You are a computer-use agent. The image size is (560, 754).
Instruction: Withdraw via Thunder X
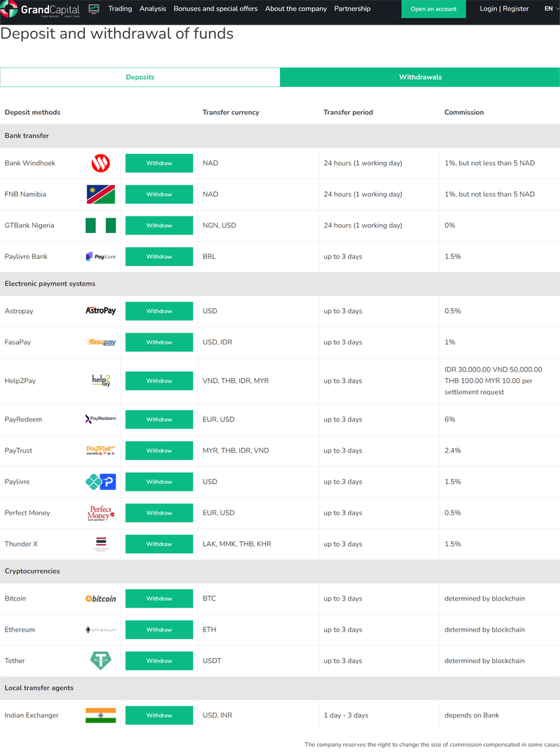[x=159, y=544]
